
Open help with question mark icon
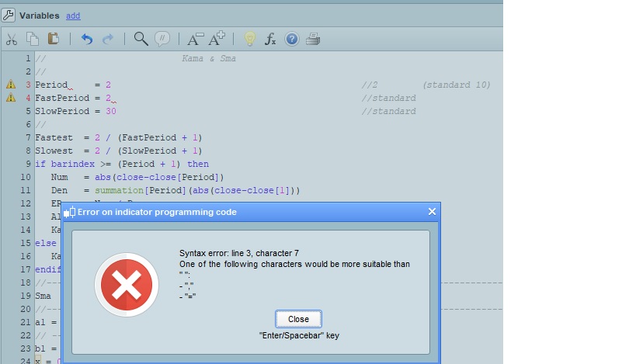tap(292, 39)
